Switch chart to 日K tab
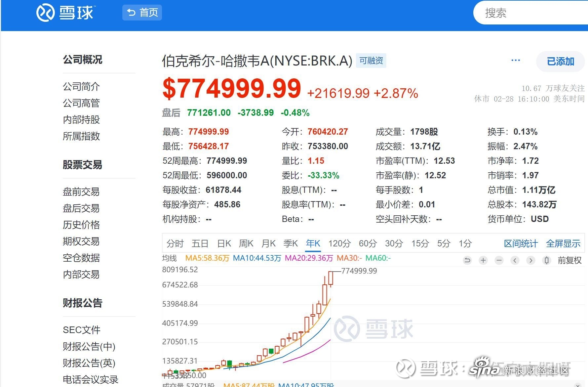The width and height of the screenshot is (588, 387). tap(224, 243)
